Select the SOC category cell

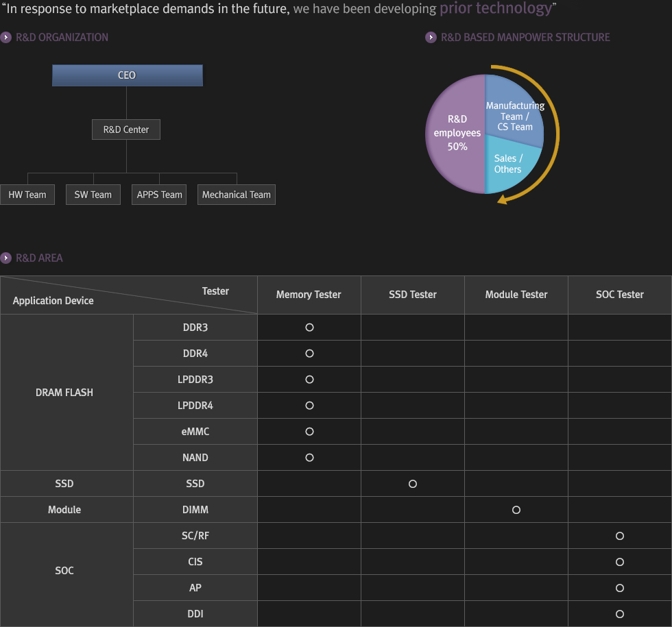tap(67, 575)
